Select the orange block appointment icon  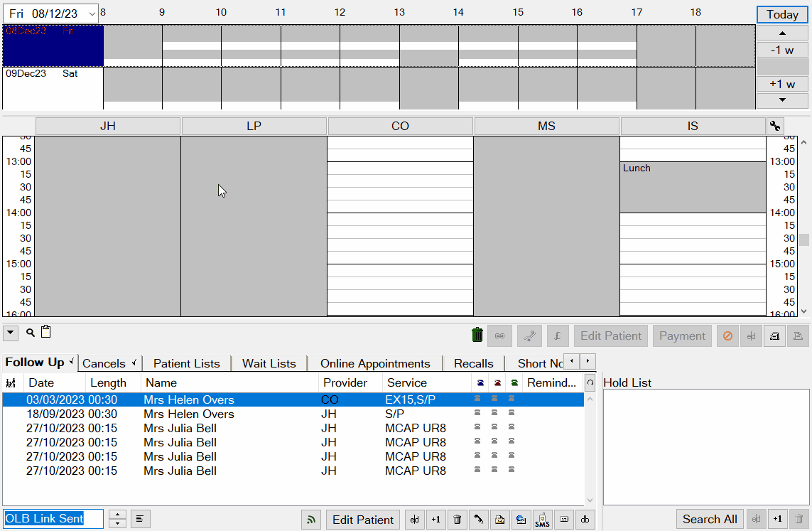(x=728, y=335)
